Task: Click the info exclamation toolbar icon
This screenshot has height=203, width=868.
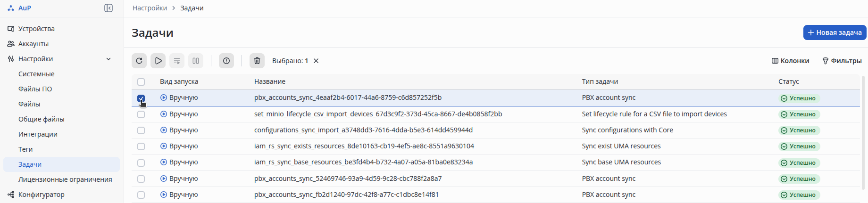Action: tap(226, 61)
